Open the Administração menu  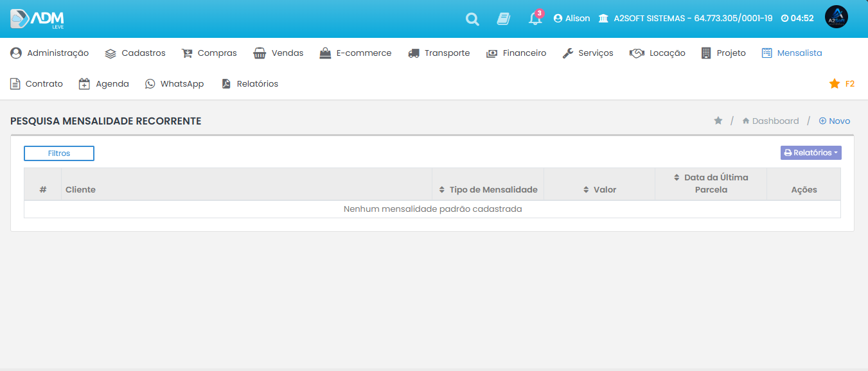[49, 53]
